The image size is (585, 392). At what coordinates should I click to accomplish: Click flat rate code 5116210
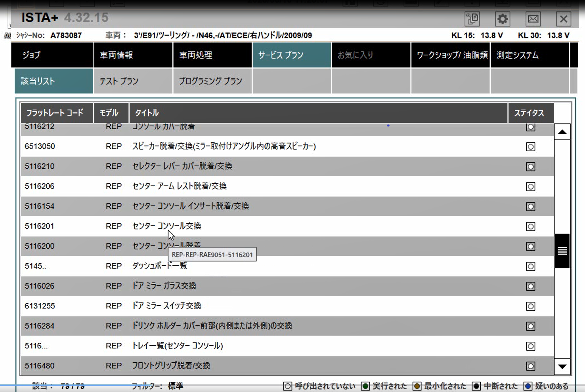(40, 166)
